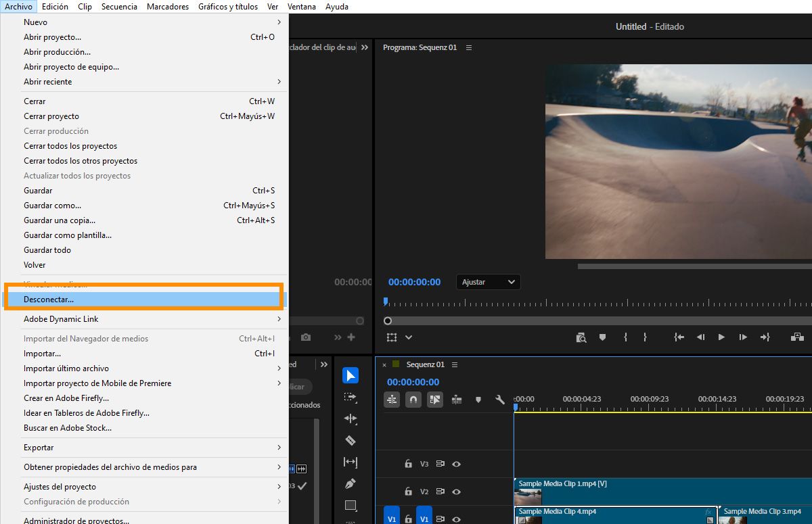The image size is (812, 524).
Task: Select Sample Media Clip 3.mp4 clip
Action: [765, 515]
